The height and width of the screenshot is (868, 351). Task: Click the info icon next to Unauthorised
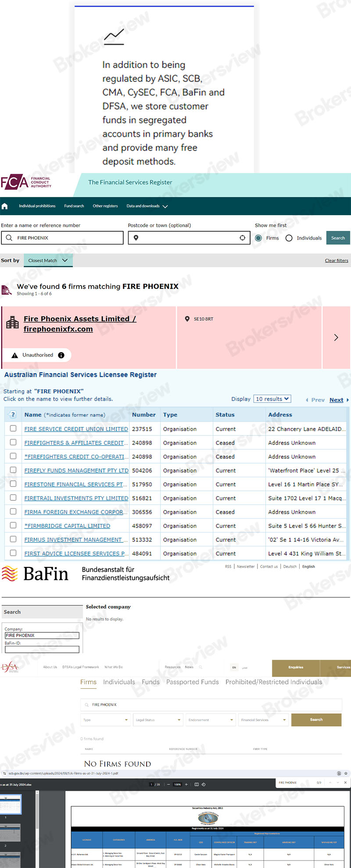click(61, 355)
